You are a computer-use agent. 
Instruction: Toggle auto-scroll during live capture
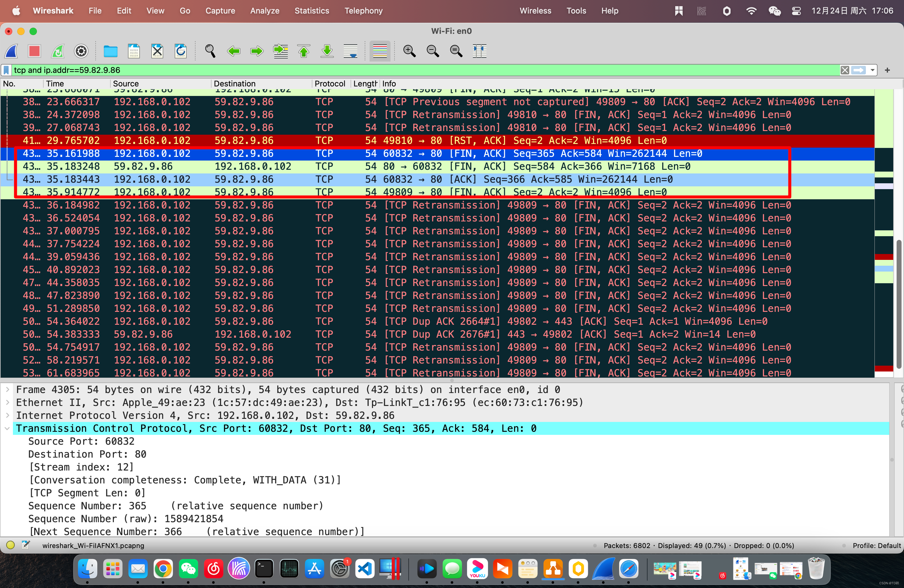pyautogui.click(x=350, y=51)
